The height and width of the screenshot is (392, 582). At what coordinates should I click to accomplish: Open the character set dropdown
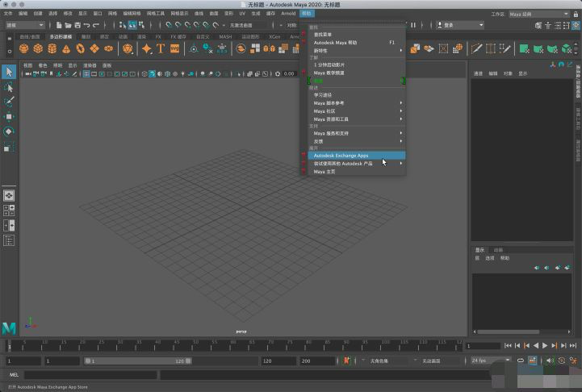click(383, 361)
